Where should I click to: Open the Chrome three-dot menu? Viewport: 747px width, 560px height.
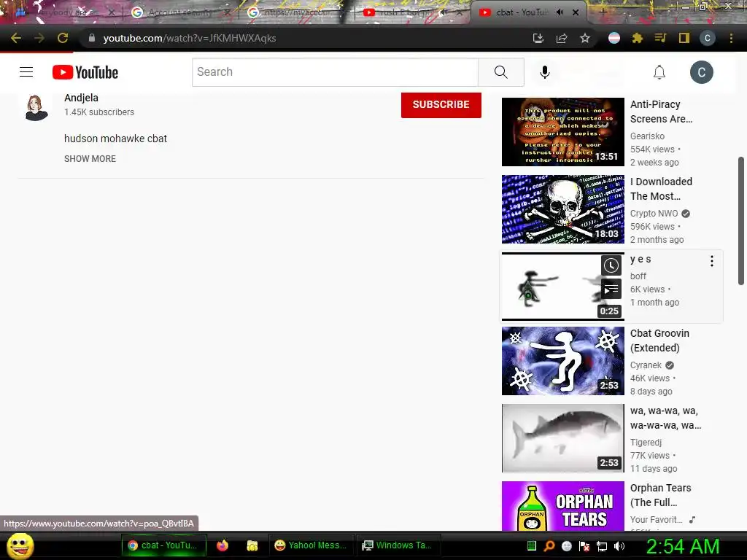pyautogui.click(x=731, y=38)
